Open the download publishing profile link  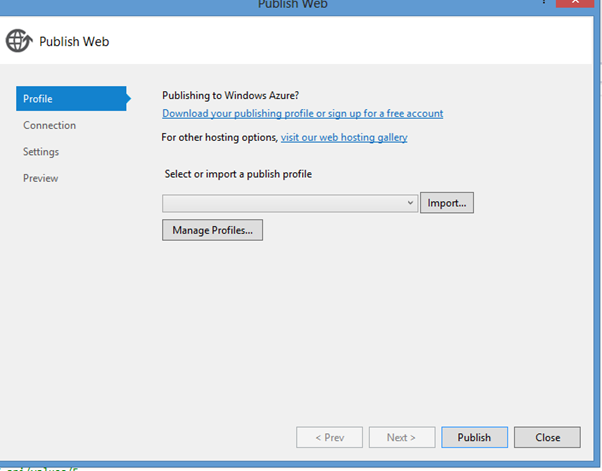302,114
